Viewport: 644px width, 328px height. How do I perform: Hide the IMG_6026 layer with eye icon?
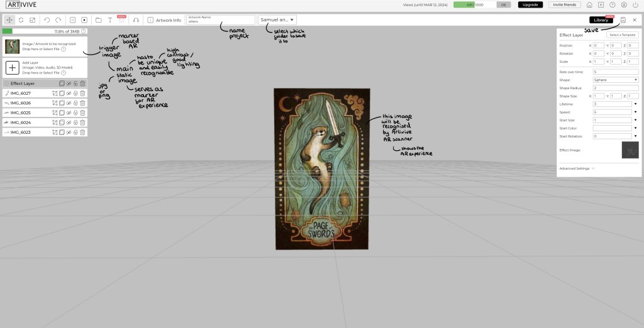point(69,103)
